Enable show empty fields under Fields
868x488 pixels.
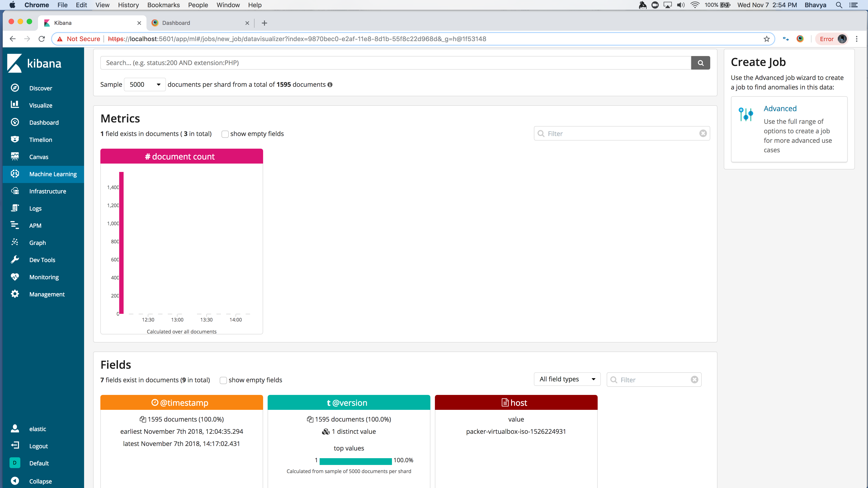click(223, 380)
